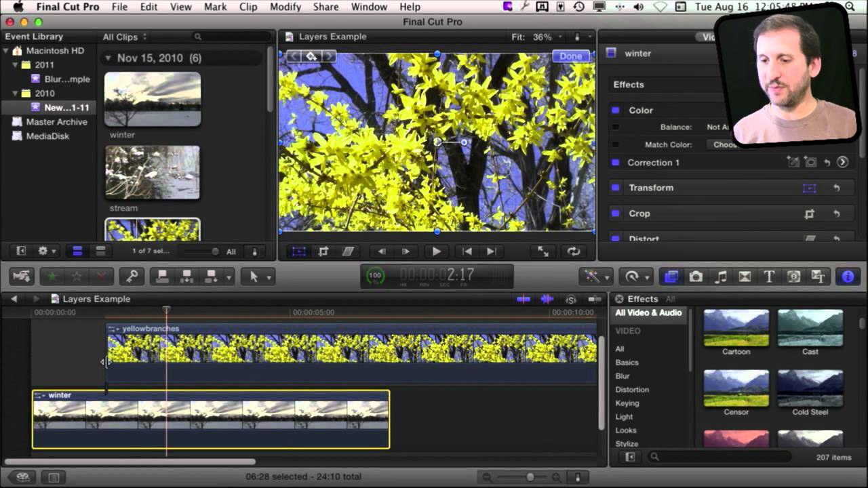Toggle the Transform effect checkbox

pos(616,188)
